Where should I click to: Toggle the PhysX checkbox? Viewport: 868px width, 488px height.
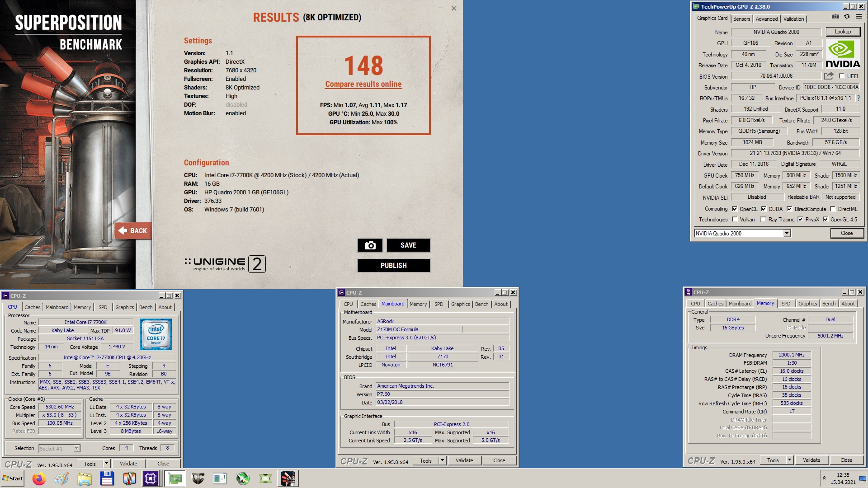(800, 220)
